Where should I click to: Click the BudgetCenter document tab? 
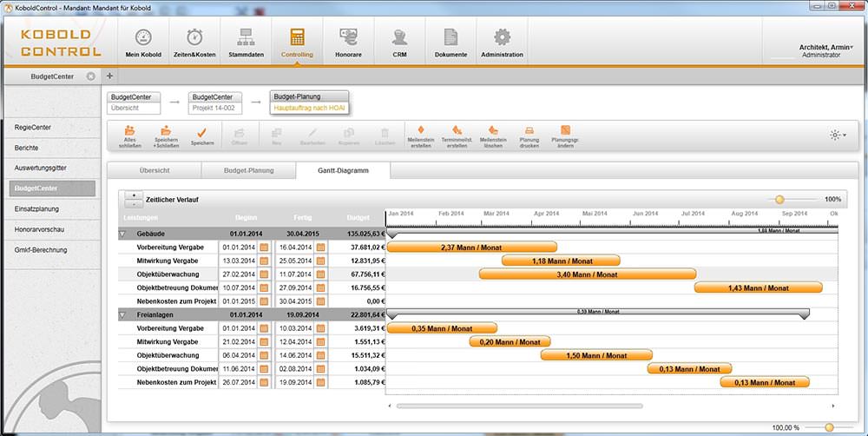(x=52, y=76)
